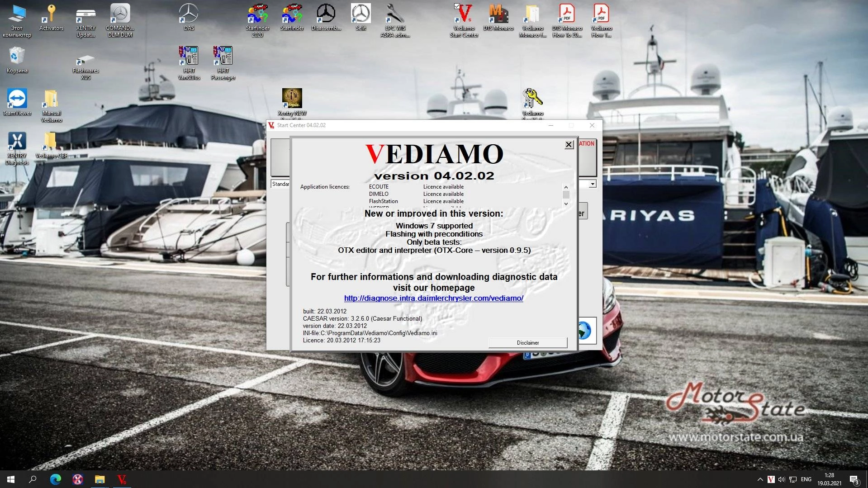
Task: Open File Explorer from the taskbar
Action: [x=100, y=479]
